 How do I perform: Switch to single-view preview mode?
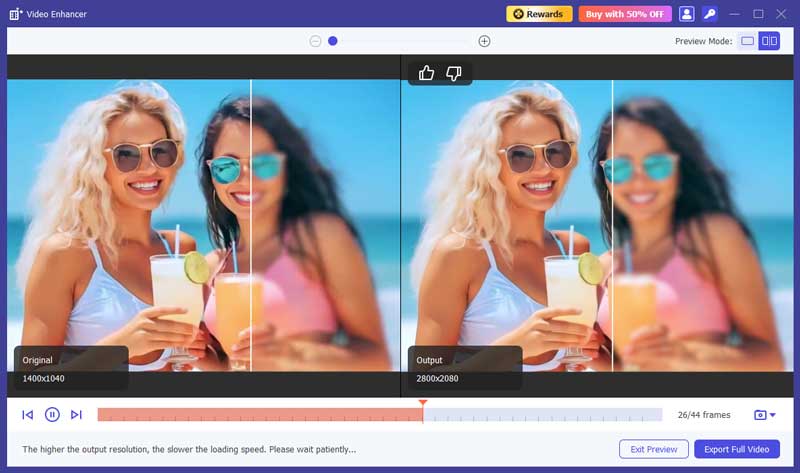pyautogui.click(x=747, y=41)
